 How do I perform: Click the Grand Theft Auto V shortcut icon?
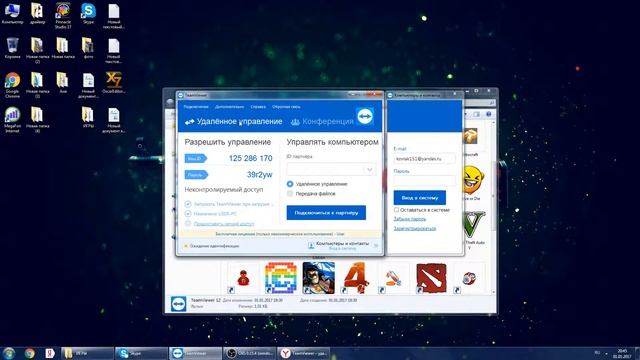coord(474,224)
